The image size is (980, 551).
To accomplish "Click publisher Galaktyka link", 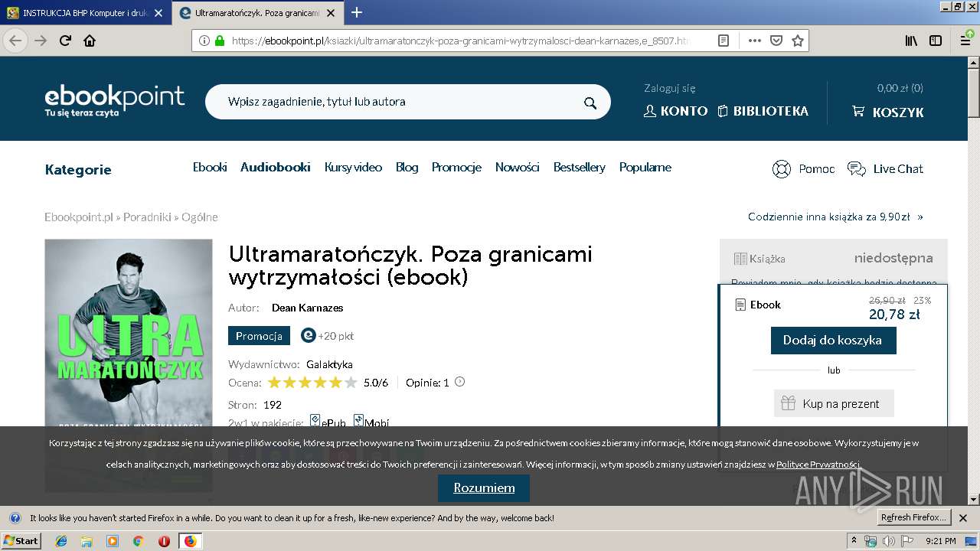I will (329, 364).
